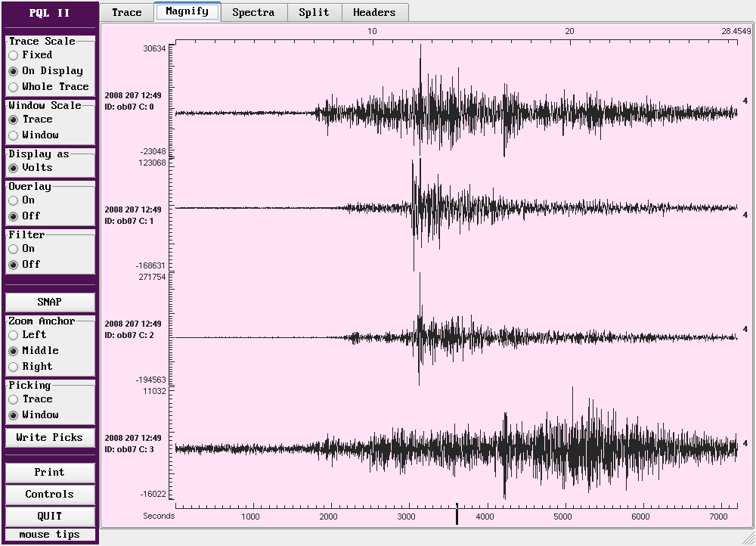
Task: Select Trace picking mode
Action: click(x=14, y=399)
